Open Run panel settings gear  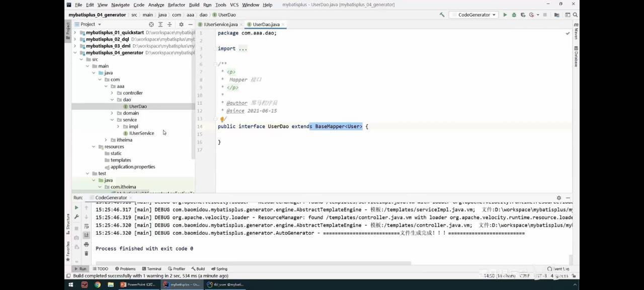pos(558,198)
